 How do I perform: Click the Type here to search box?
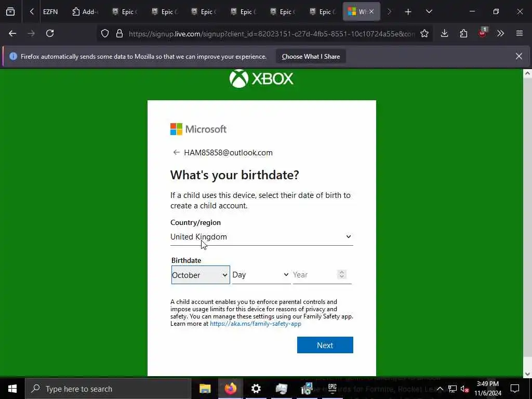109,389
